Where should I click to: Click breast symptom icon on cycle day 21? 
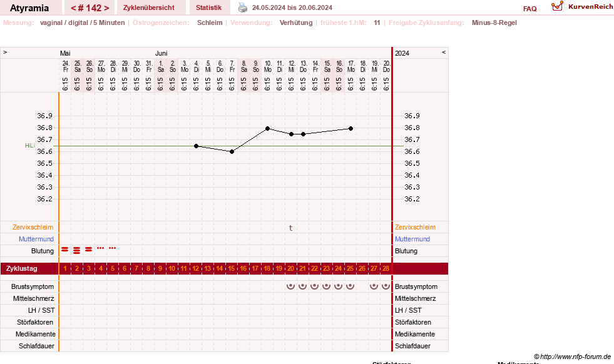tap(302, 286)
